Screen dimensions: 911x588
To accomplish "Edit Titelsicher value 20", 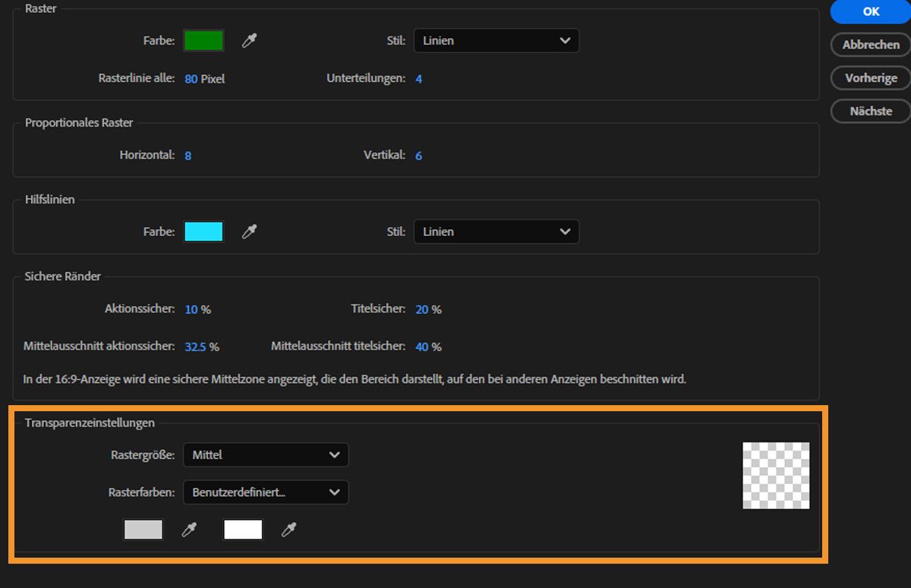I will [x=422, y=310].
